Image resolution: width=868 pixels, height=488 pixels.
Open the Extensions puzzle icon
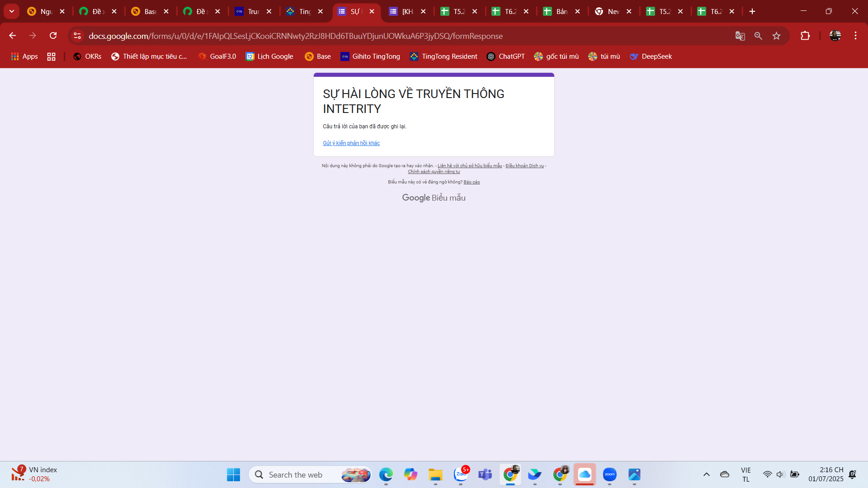tap(805, 36)
